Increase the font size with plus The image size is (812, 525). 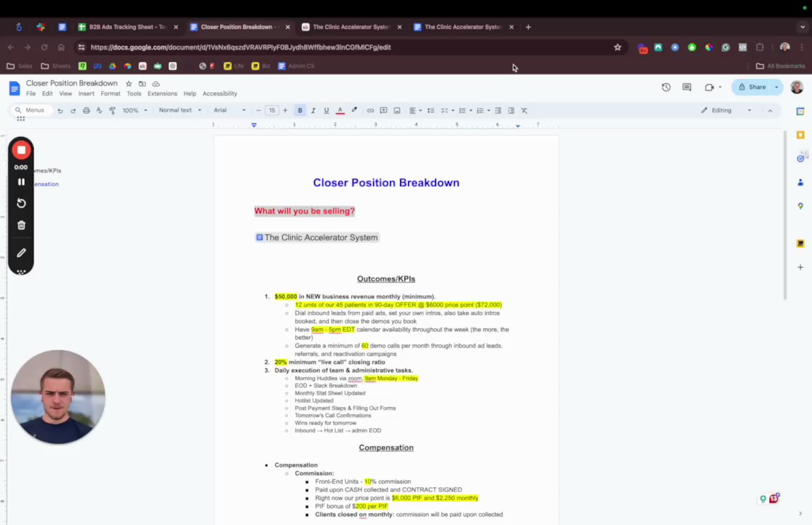285,110
